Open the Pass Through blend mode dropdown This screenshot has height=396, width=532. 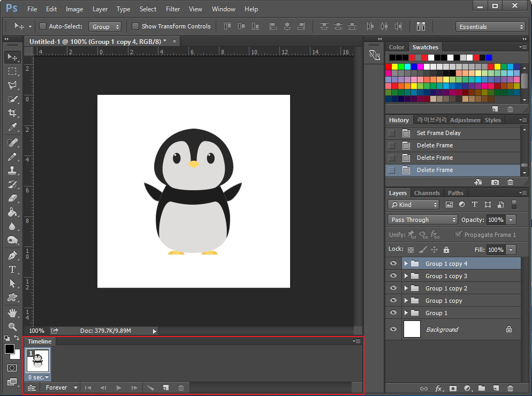point(423,220)
